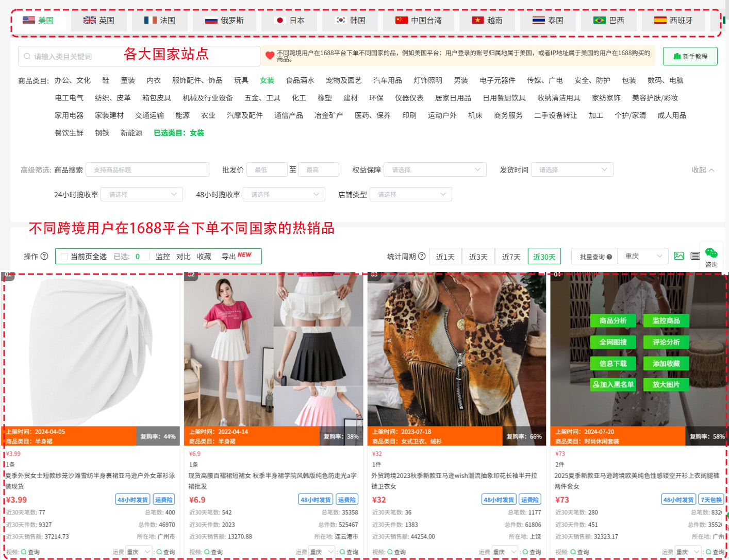Open the 权益保障 dropdown
The width and height of the screenshot is (729, 560).
point(435,169)
